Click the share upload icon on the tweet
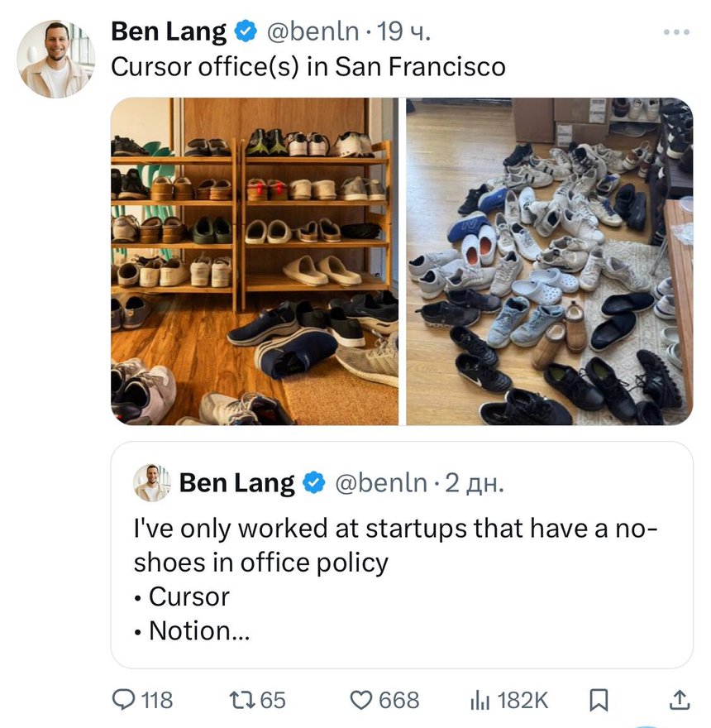The width and height of the screenshot is (711, 728). pos(678,701)
